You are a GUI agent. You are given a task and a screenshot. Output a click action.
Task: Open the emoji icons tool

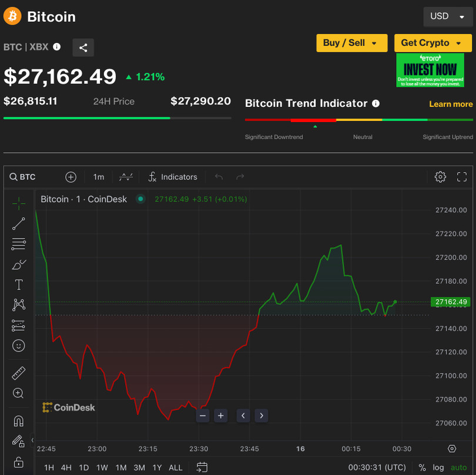pos(19,346)
